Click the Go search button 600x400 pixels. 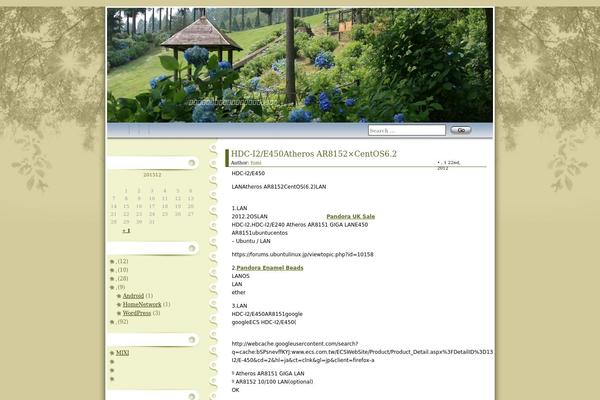pos(461,130)
